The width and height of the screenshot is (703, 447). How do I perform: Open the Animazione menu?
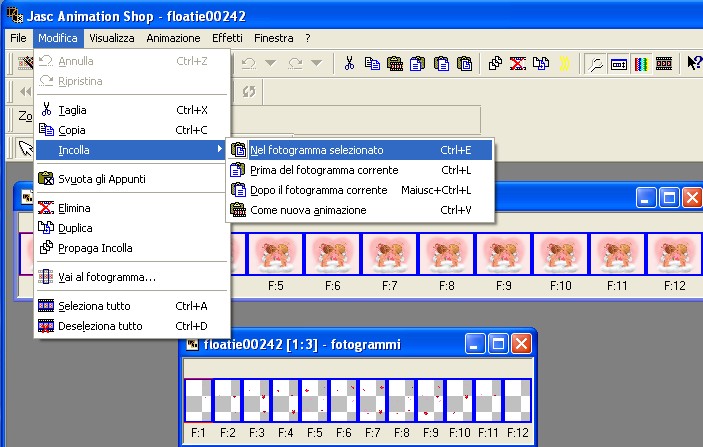[173, 38]
